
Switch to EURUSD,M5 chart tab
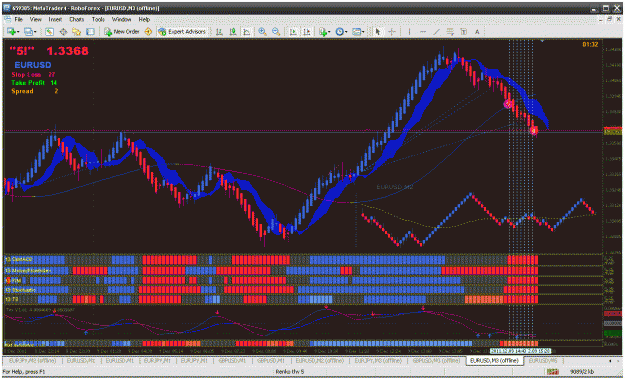click(x=542, y=360)
